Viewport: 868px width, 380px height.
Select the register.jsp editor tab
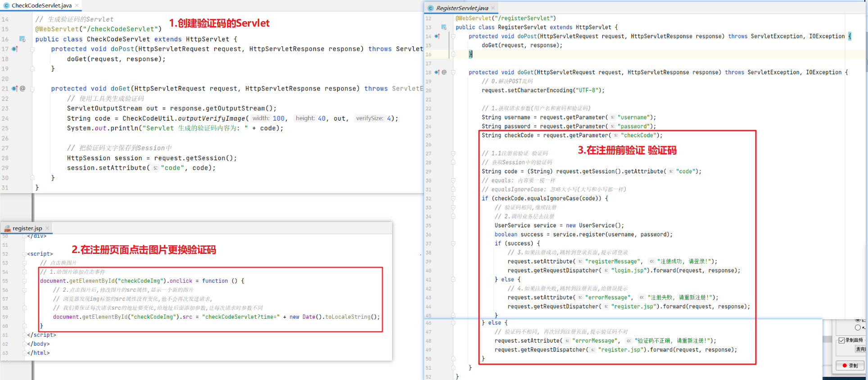tap(27, 228)
